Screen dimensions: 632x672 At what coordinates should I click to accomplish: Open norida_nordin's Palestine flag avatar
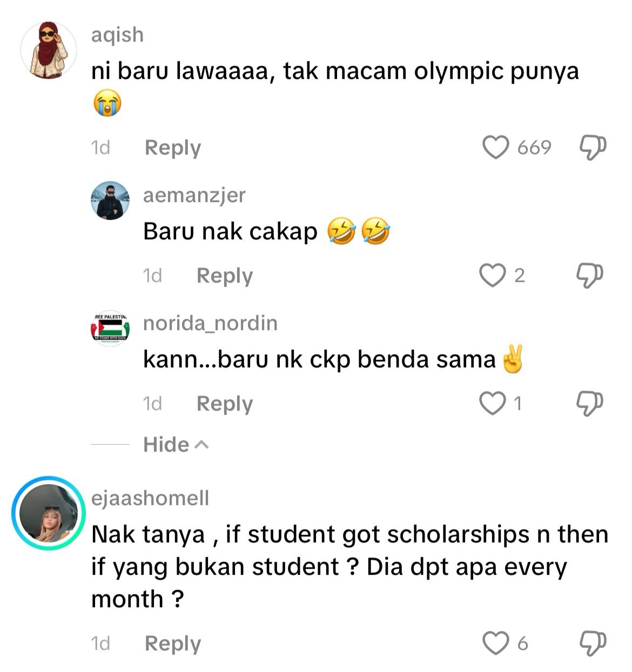[x=110, y=328]
